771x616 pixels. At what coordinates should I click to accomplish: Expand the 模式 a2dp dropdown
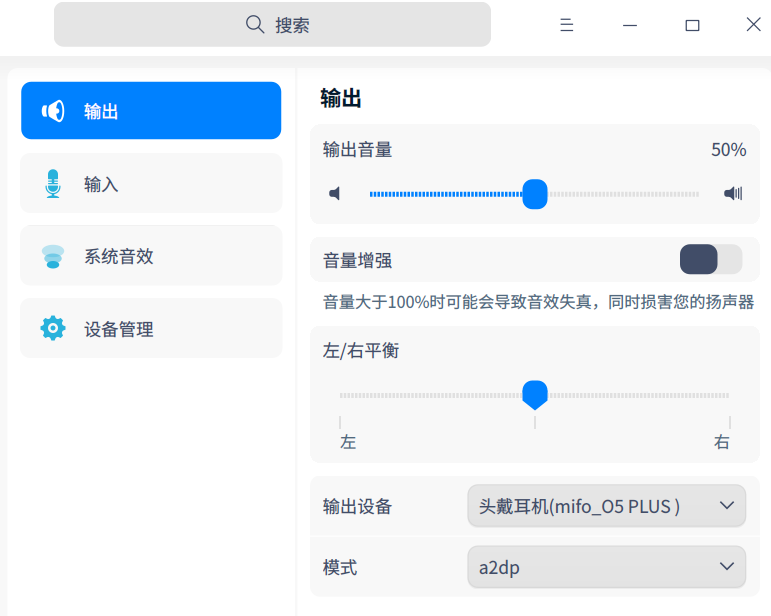[x=606, y=567]
